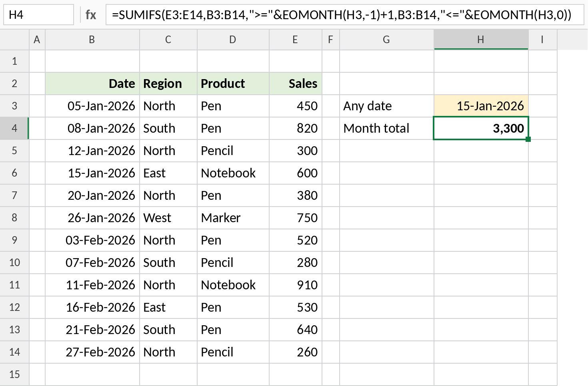This screenshot has height=386, width=588.
Task: Select the sales value 640
Action: [296, 330]
